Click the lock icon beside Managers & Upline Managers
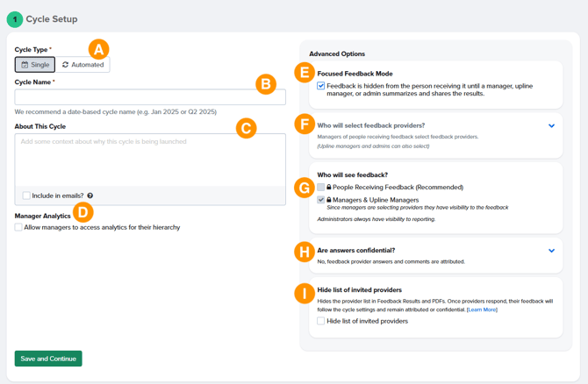 (x=329, y=200)
